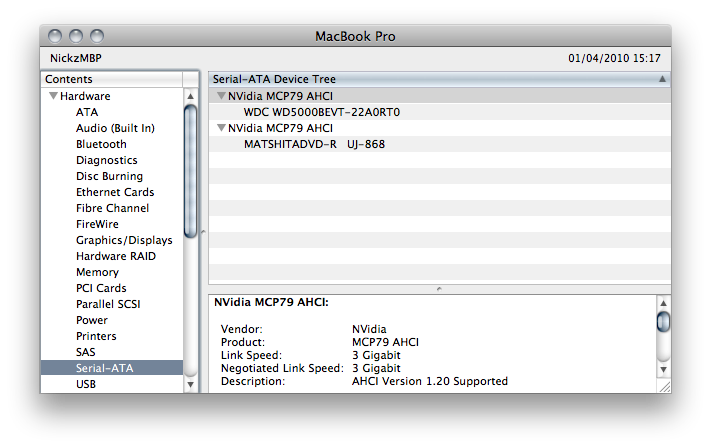
Task: Select Hardware category label
Action: [85, 96]
